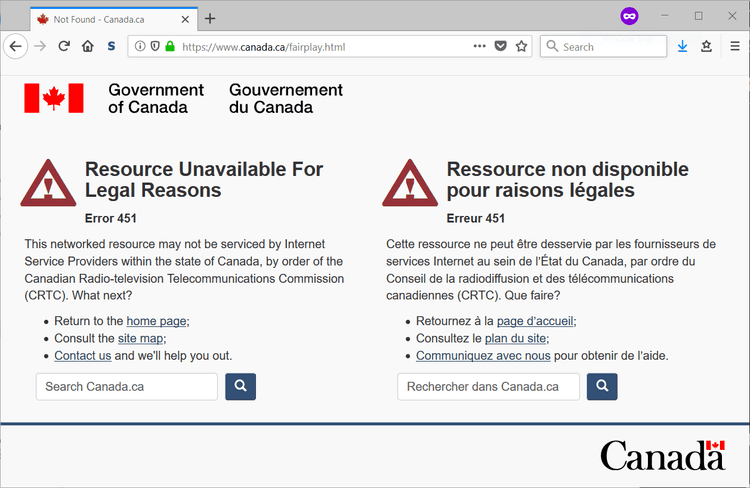Open the plan du site link
Image resolution: width=750 pixels, height=488 pixels.
515,339
